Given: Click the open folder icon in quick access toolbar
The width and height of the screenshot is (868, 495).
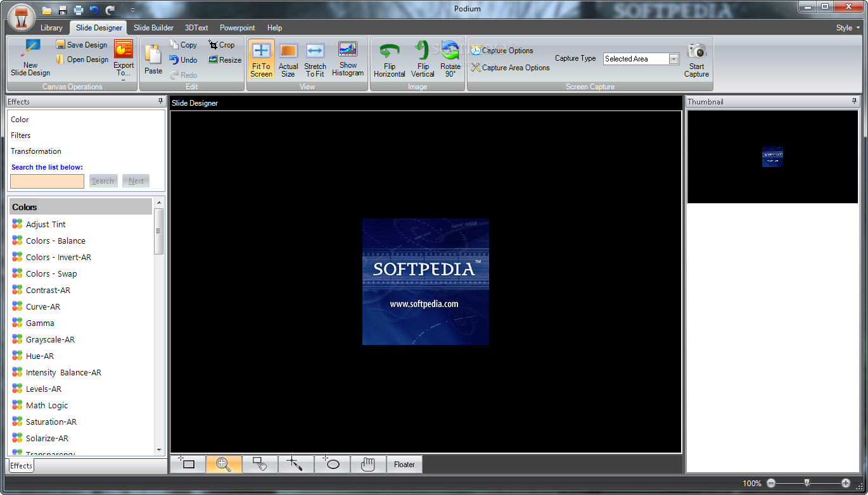Looking at the screenshot, I should point(47,10).
